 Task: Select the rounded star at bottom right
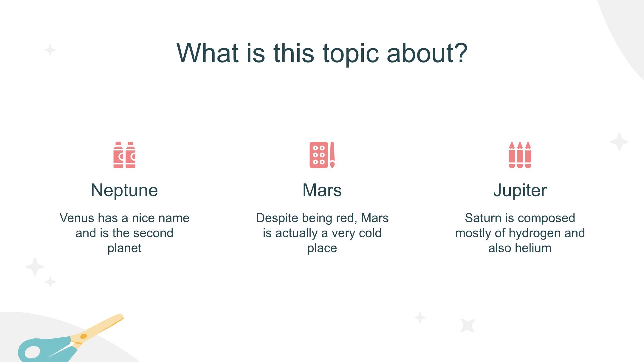pos(467,325)
